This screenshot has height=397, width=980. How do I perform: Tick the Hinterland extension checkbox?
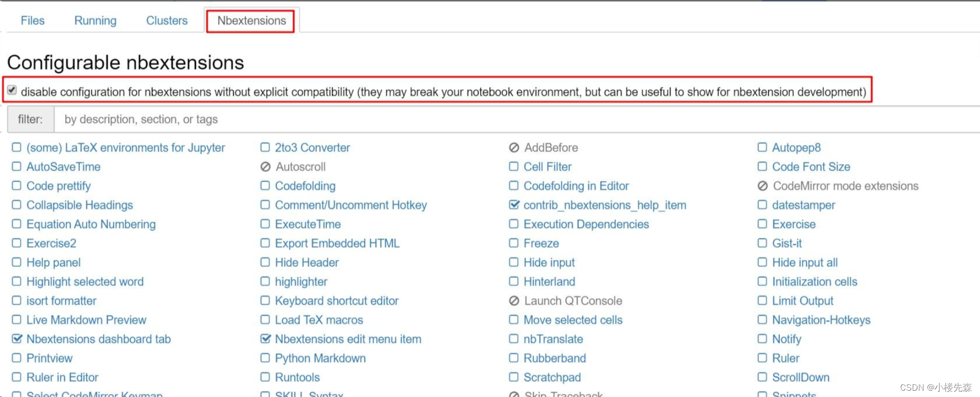pos(514,281)
